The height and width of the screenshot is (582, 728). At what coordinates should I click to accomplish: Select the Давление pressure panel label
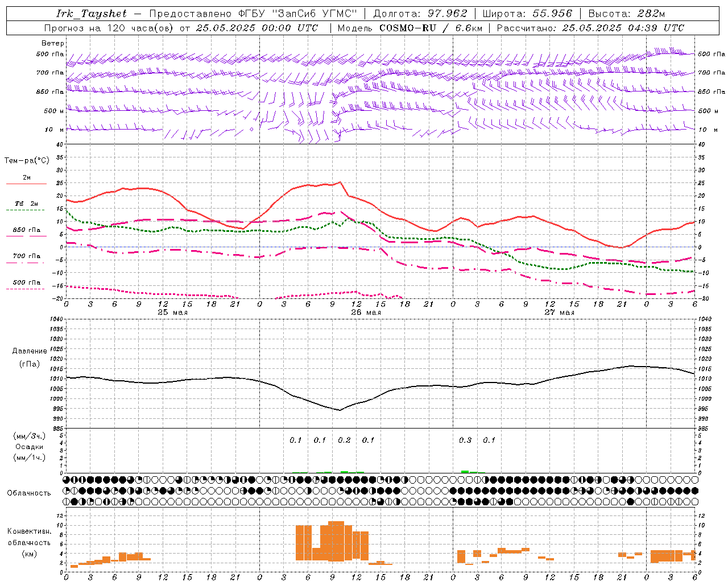29,351
